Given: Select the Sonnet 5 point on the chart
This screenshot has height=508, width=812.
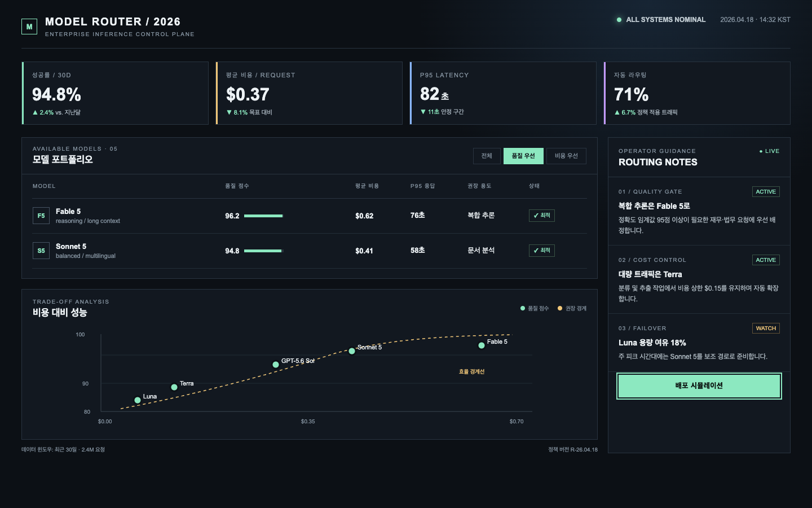Looking at the screenshot, I should [x=352, y=351].
